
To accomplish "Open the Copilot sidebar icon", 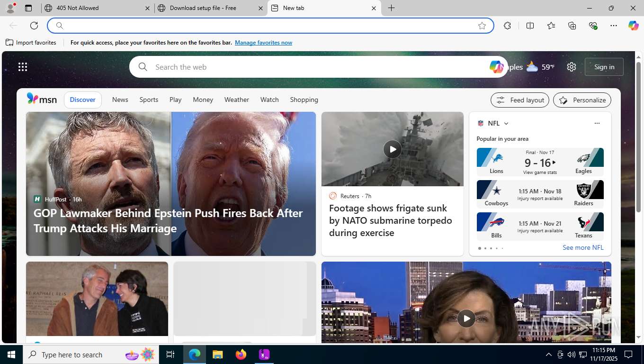I will (633, 26).
